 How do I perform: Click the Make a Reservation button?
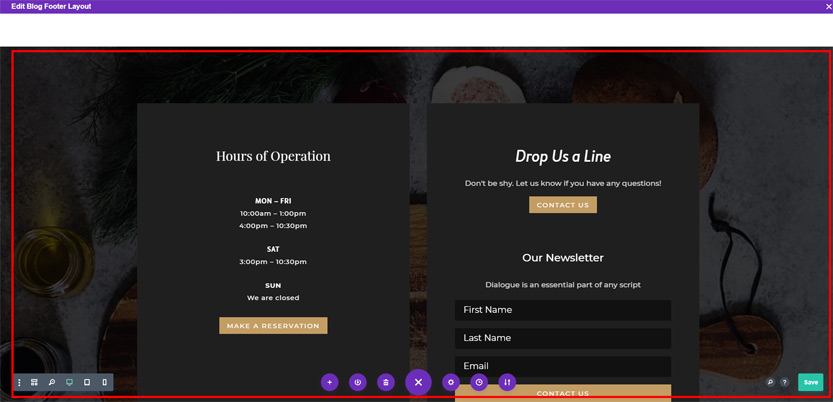(273, 326)
